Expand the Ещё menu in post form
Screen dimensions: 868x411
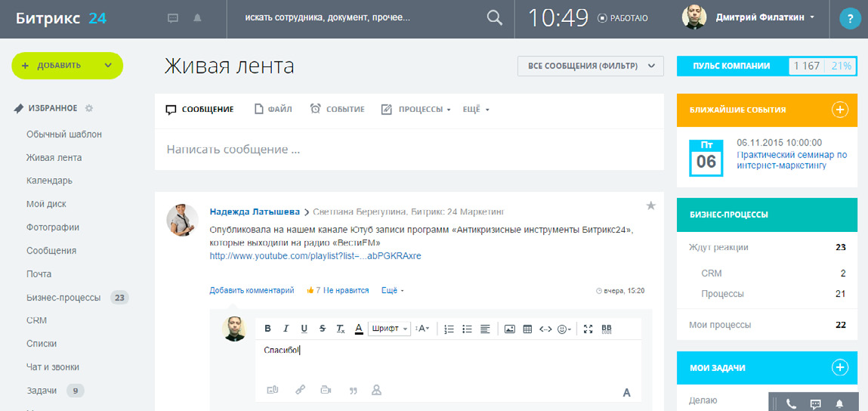click(x=476, y=109)
